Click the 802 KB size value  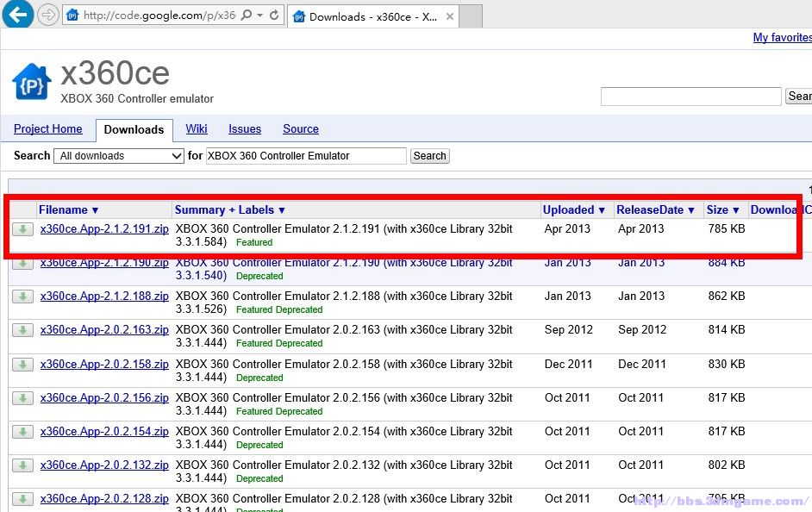pos(727,465)
